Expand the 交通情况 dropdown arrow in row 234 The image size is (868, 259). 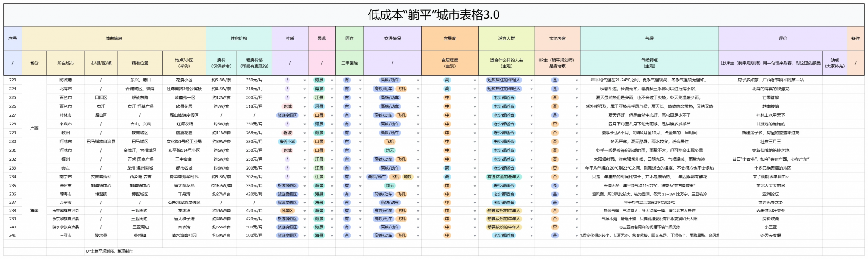418,177
